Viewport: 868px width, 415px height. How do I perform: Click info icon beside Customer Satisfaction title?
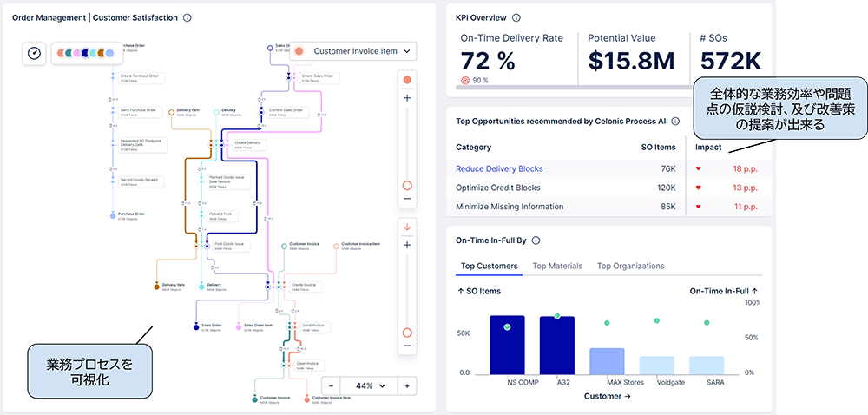coord(187,17)
